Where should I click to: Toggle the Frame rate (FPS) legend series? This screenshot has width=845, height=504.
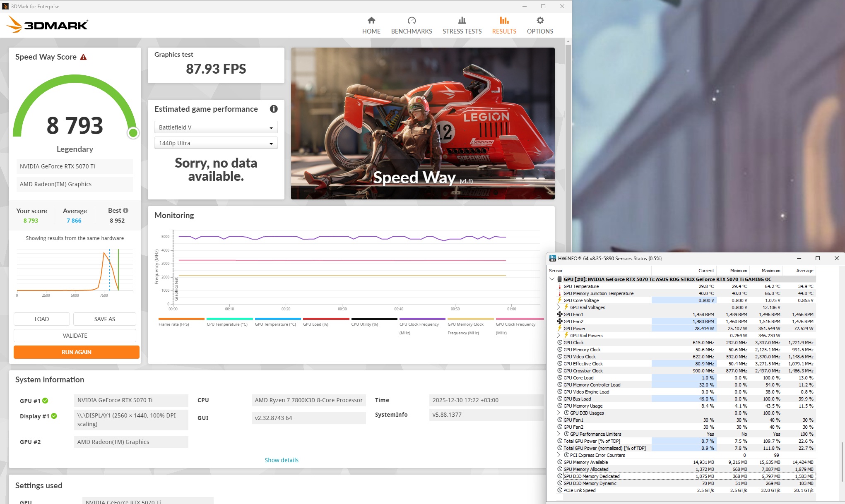click(x=173, y=324)
